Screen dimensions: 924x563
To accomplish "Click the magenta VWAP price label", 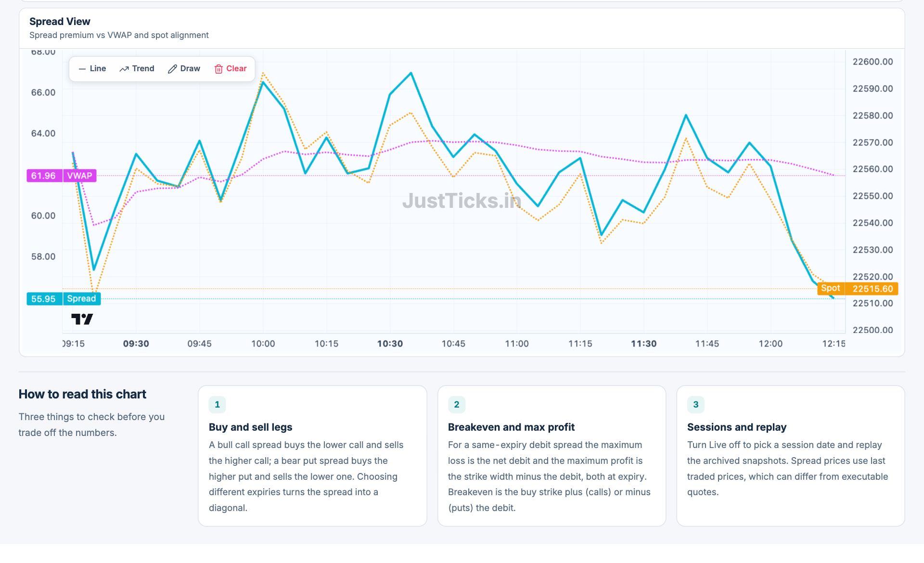I will coord(79,176).
